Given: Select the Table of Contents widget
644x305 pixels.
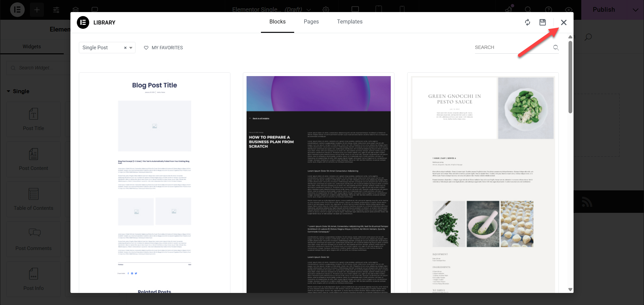Looking at the screenshot, I should pos(34,199).
